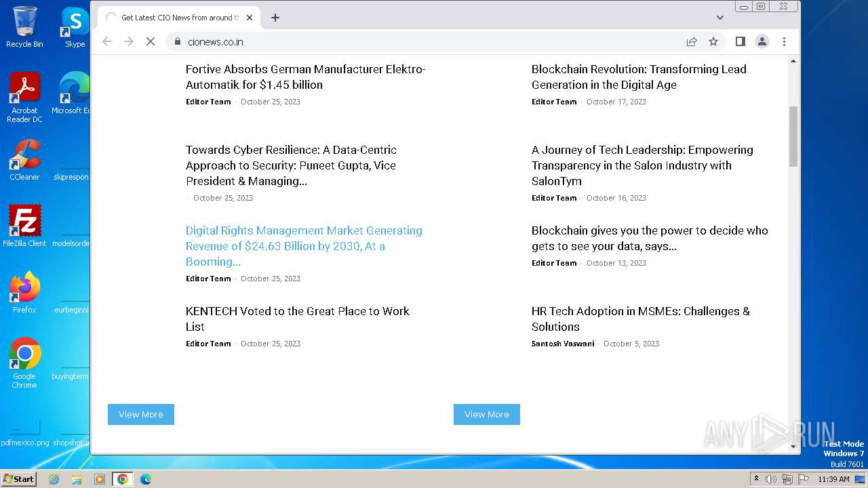Image resolution: width=868 pixels, height=488 pixels.
Task: Switch to the Chrome taskbar button
Action: 123,479
